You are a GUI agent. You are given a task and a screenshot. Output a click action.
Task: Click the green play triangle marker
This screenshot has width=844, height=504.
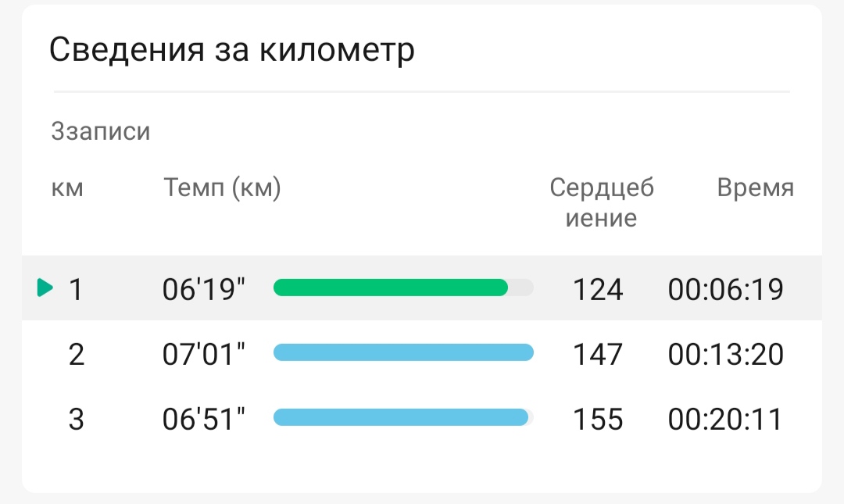coord(45,288)
